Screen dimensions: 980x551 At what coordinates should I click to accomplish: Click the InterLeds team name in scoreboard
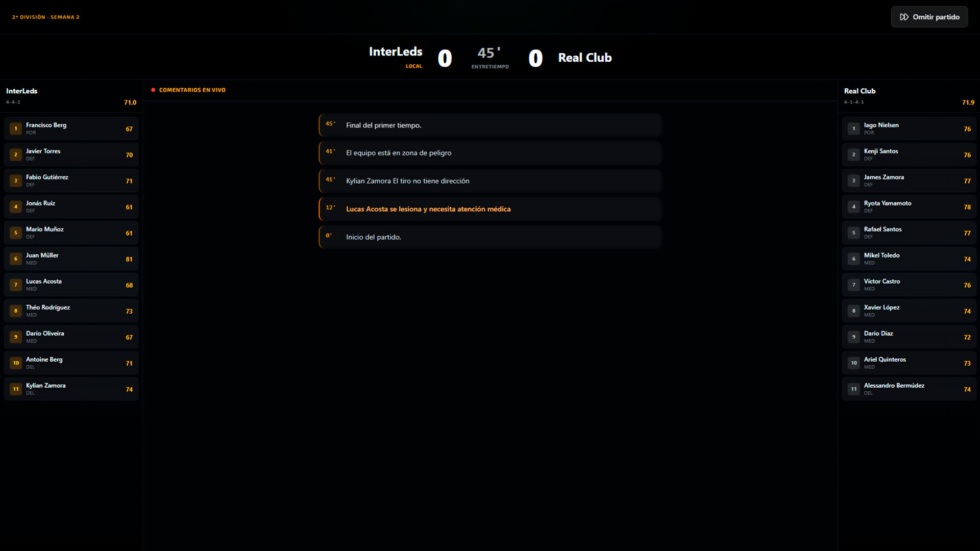pos(396,52)
